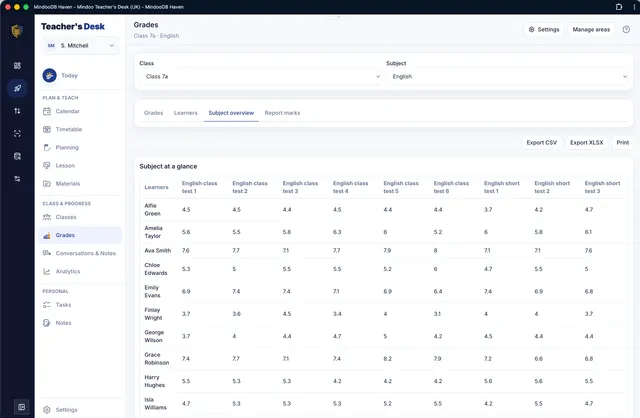
Task: Click the Tasks checklist icon
Action: click(x=47, y=305)
